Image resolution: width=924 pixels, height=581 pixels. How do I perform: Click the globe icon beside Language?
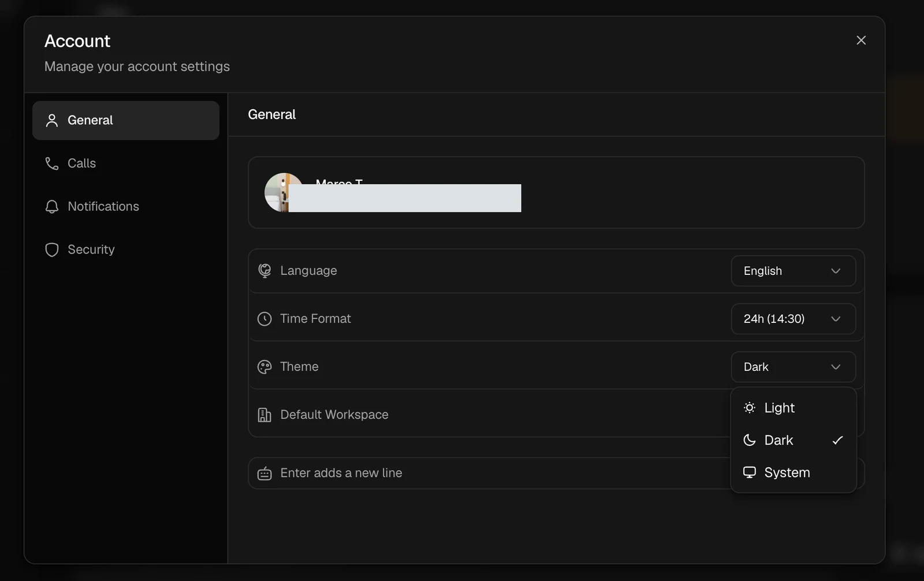[264, 271]
